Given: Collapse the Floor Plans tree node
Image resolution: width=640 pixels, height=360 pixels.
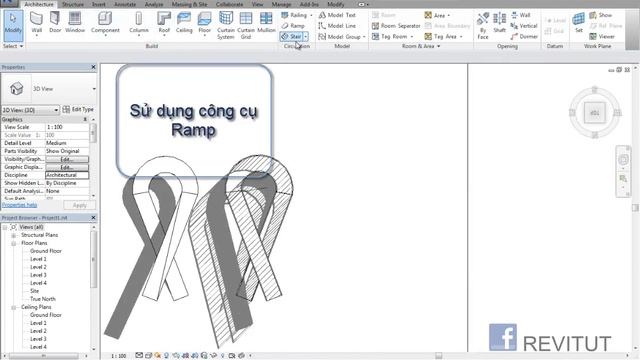Looking at the screenshot, I should 13,243.
